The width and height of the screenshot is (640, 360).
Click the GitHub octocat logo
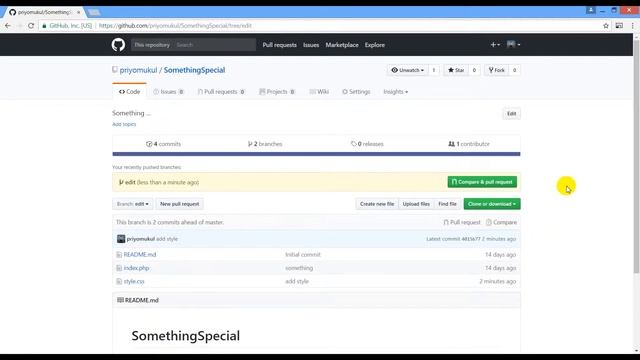pyautogui.click(x=118, y=45)
